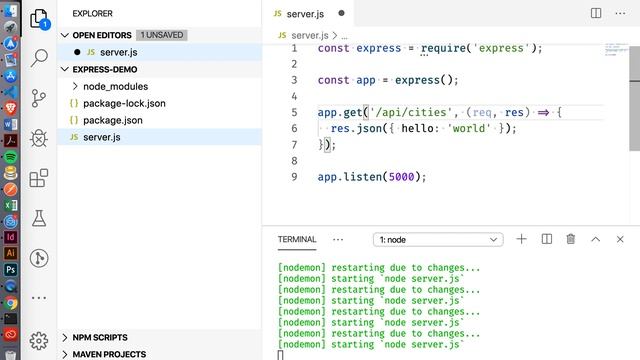
Task: Expand the node_modules folder
Action: tap(75, 87)
